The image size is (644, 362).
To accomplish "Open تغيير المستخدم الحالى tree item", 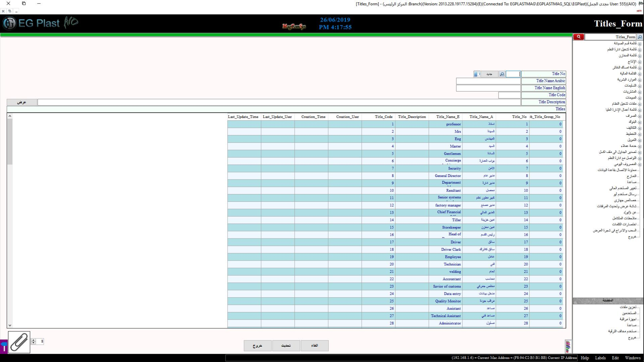I will (x=623, y=188).
